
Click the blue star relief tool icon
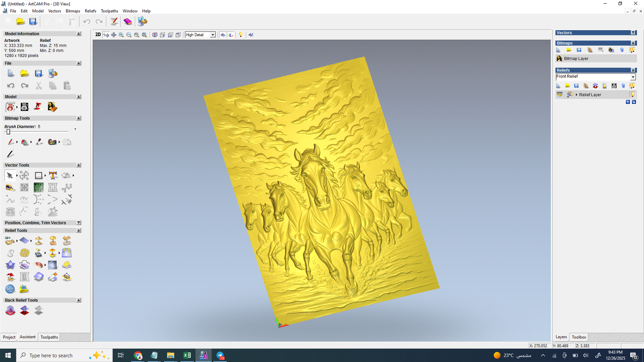click(10, 265)
